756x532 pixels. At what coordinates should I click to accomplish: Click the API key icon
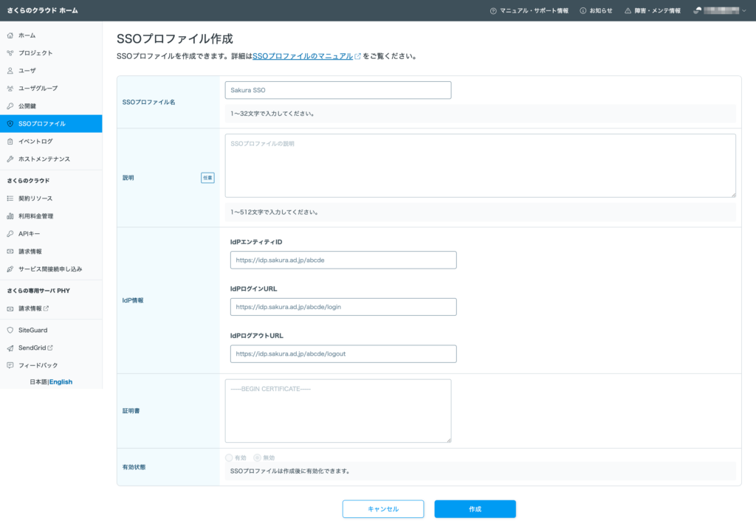(x=10, y=234)
